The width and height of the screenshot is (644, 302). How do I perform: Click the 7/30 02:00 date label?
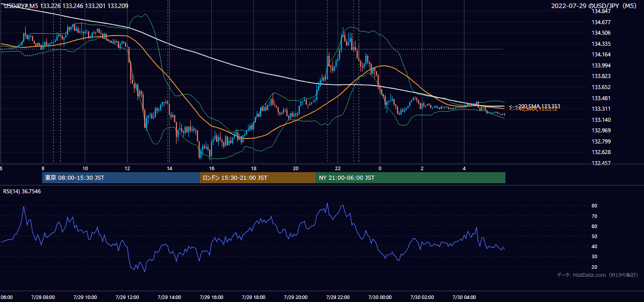[422, 297]
